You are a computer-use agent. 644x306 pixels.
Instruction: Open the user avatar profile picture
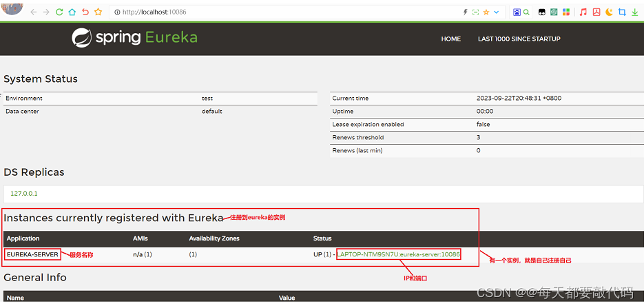pyautogui.click(x=12, y=7)
